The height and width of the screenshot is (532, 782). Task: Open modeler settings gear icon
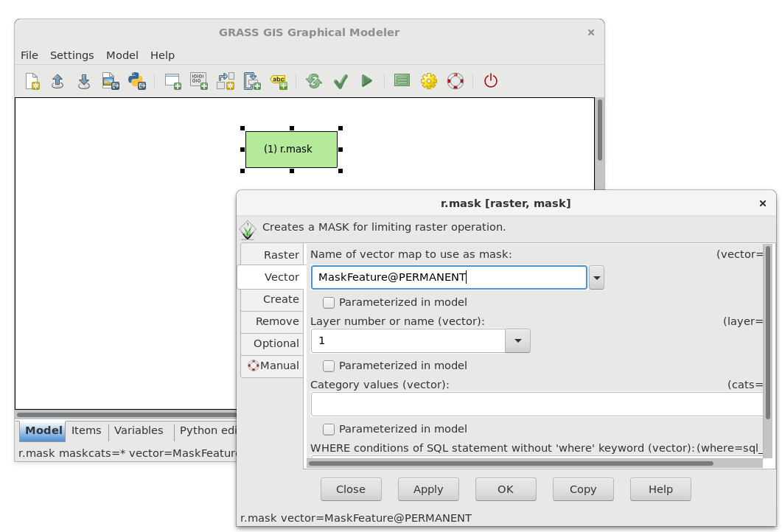tap(429, 81)
